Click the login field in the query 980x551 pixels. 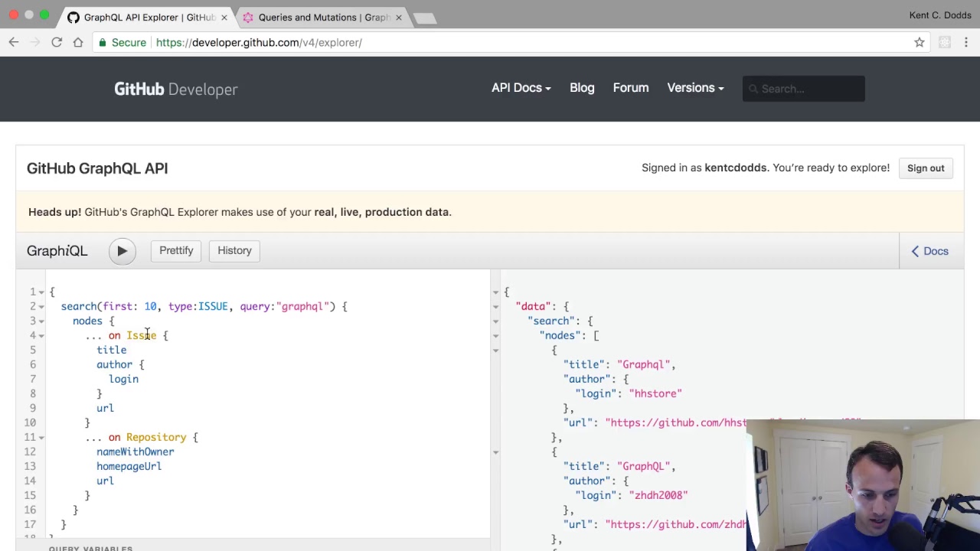click(x=123, y=379)
